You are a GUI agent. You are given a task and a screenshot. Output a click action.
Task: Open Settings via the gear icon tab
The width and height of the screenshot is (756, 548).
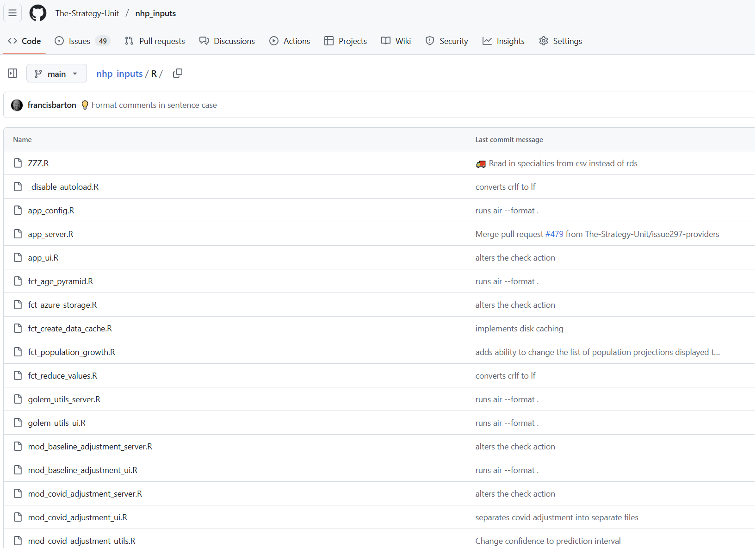pyautogui.click(x=560, y=41)
